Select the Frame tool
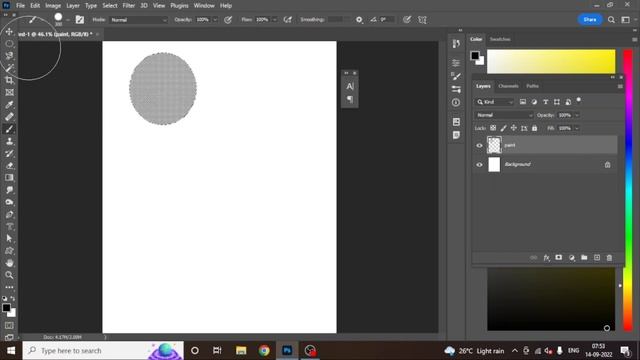This screenshot has width=640, height=360. [9, 93]
